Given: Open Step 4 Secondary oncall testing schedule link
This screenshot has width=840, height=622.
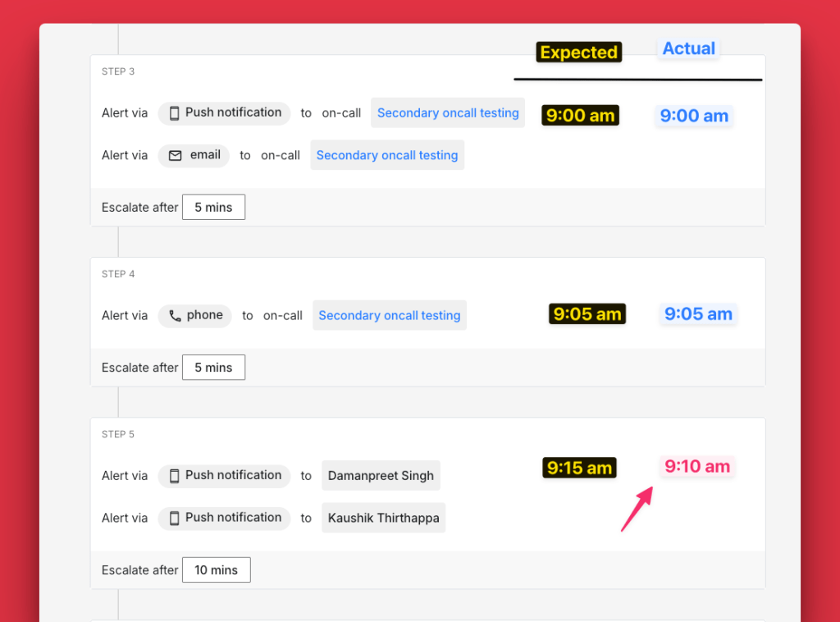Looking at the screenshot, I should coord(389,315).
